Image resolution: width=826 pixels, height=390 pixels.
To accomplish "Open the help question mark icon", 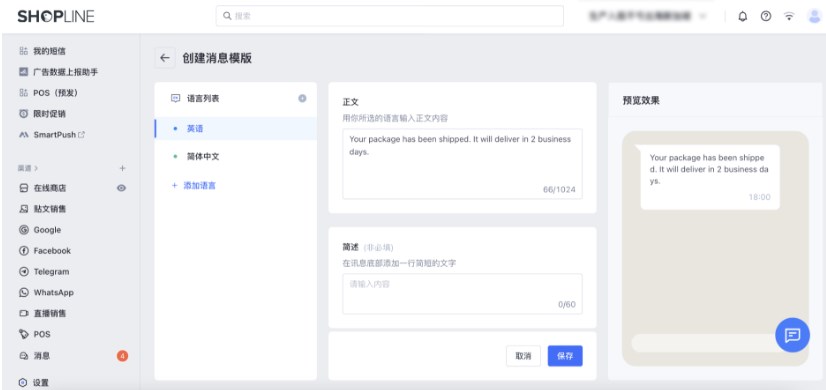I will pos(766,16).
